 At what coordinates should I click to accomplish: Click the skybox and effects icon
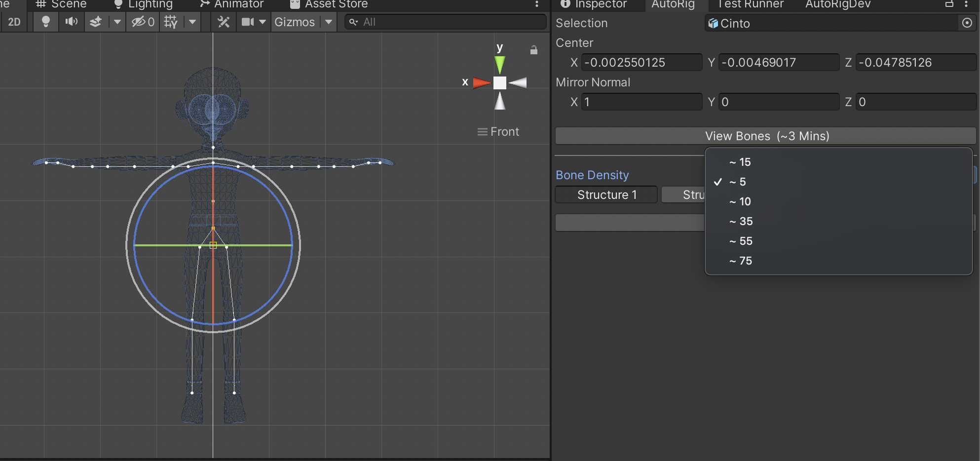(96, 22)
